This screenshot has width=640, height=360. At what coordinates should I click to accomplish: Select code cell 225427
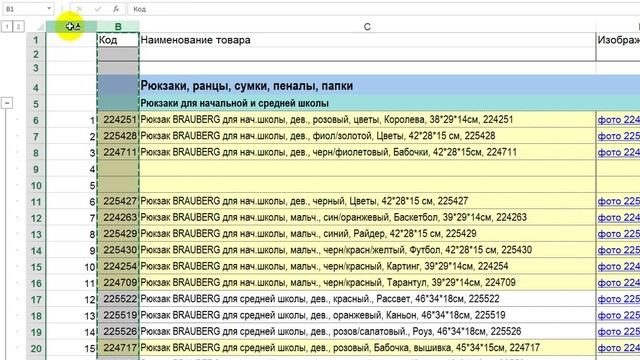pyautogui.click(x=118, y=201)
